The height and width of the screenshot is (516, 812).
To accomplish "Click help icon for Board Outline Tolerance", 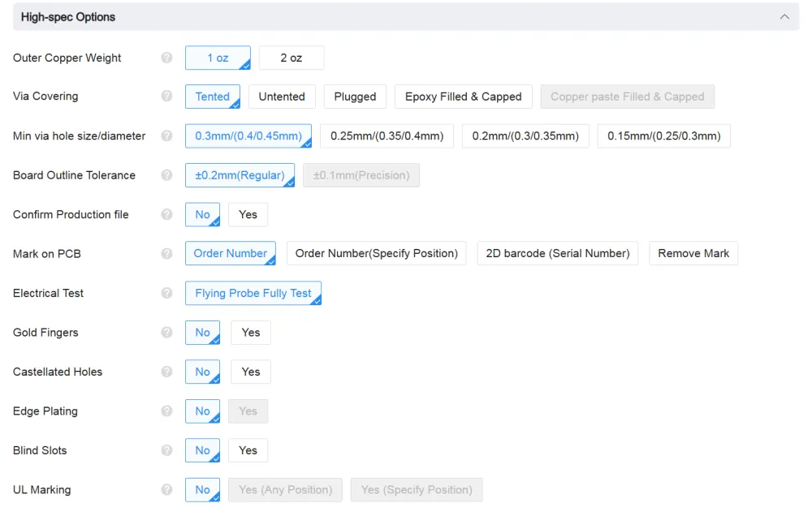I will [166, 175].
